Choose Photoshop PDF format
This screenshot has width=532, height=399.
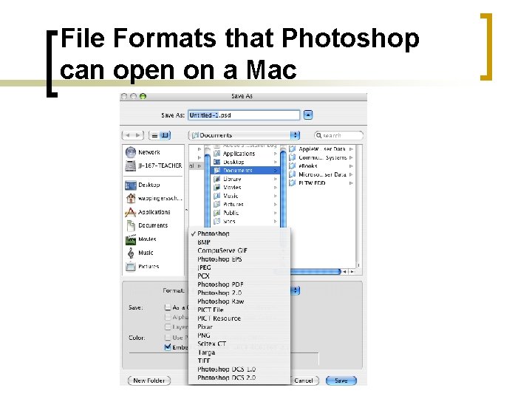(x=239, y=284)
